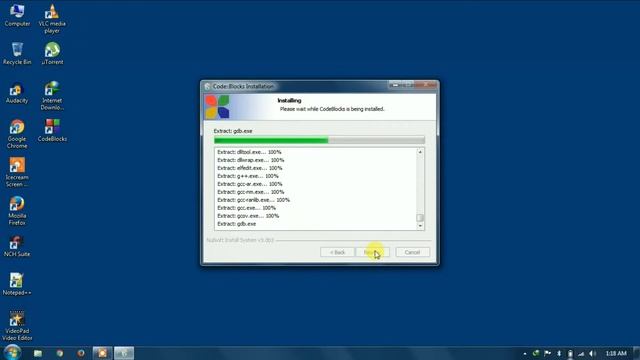640x360 pixels.
Task: Select the NCH Suite desktop shortcut
Action: tap(17, 246)
